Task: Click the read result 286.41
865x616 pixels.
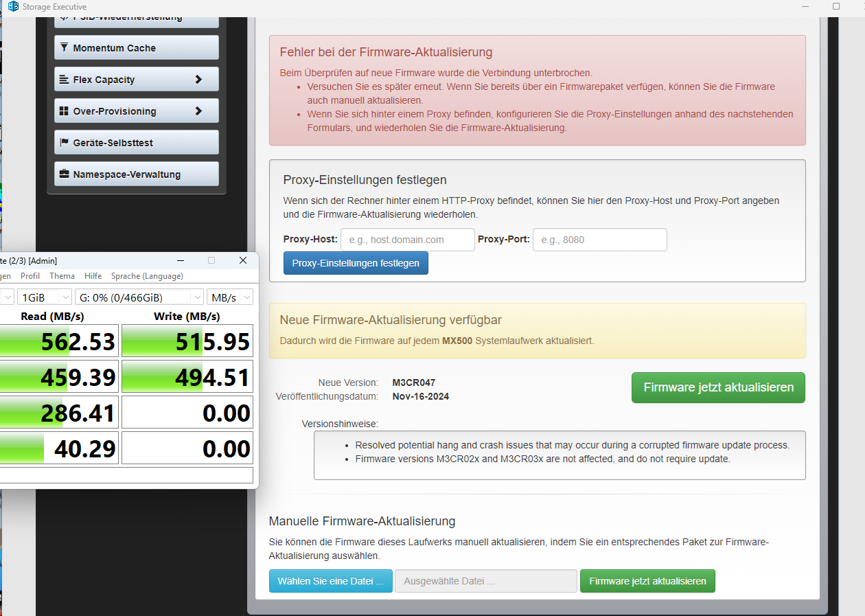Action: click(x=58, y=413)
